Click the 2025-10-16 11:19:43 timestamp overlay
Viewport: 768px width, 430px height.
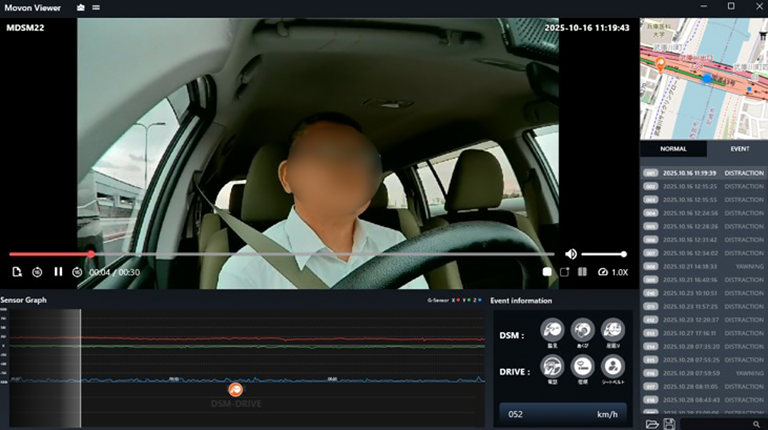pyautogui.click(x=587, y=28)
